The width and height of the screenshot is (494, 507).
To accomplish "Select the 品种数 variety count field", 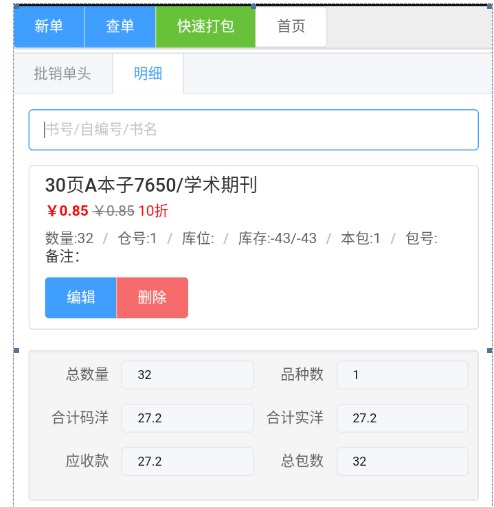I will (x=403, y=375).
